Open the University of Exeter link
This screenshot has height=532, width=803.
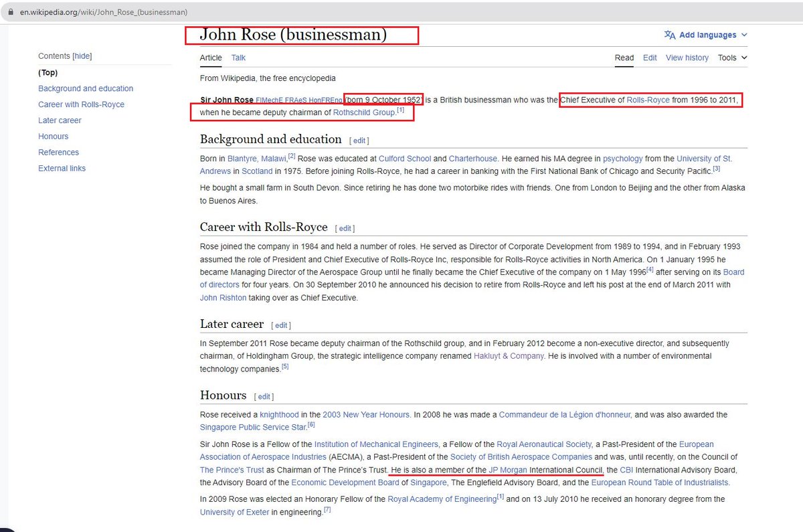pos(234,512)
